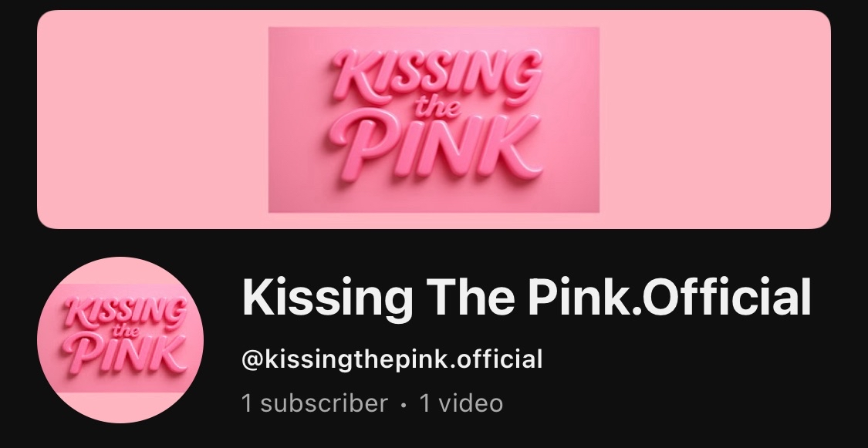
Task: Click the 3D Kissing the Pink banner logo
Action: (434, 120)
